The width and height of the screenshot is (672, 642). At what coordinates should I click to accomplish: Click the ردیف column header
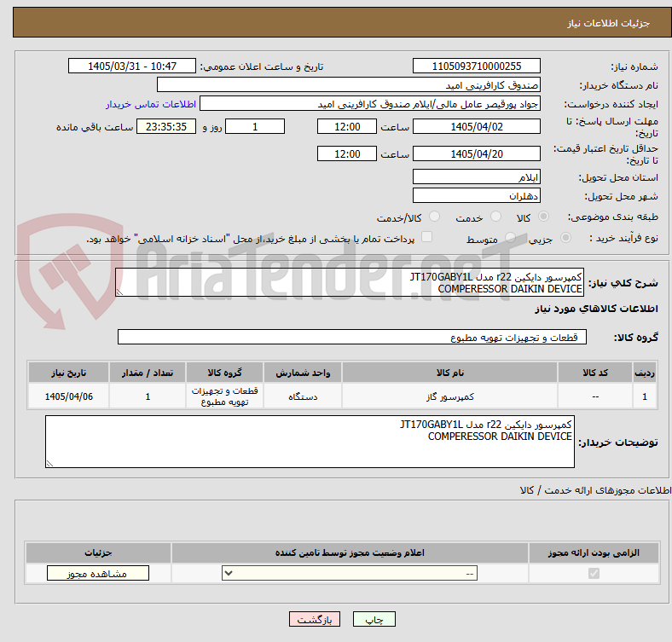645,373
